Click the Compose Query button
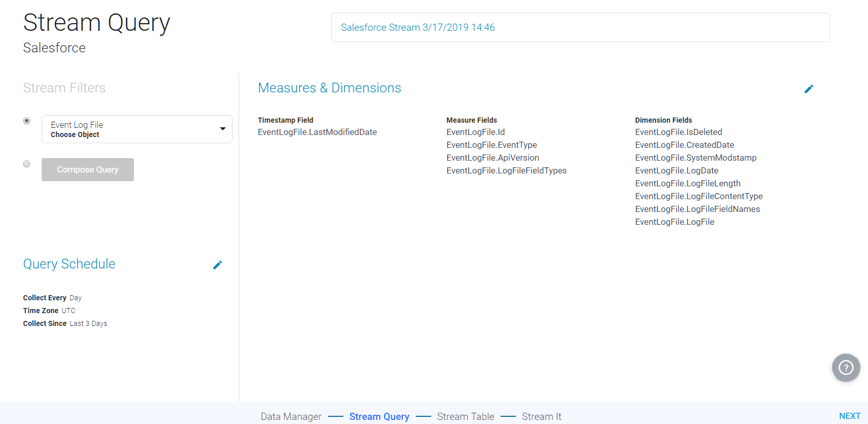 click(x=88, y=169)
